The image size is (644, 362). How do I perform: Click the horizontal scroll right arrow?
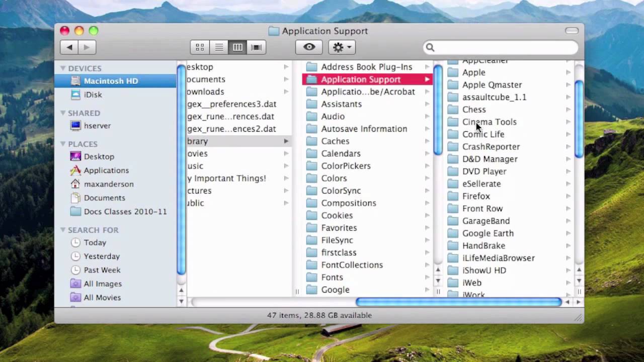click(579, 302)
